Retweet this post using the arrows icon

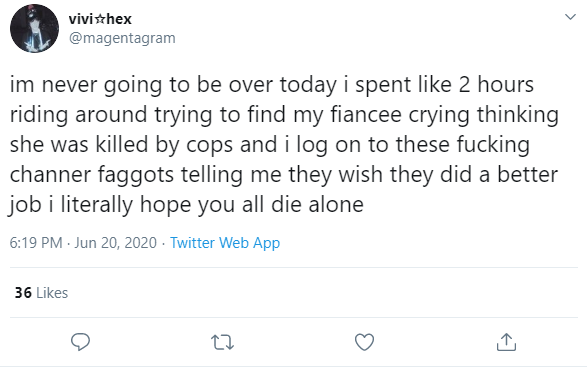click(x=222, y=342)
